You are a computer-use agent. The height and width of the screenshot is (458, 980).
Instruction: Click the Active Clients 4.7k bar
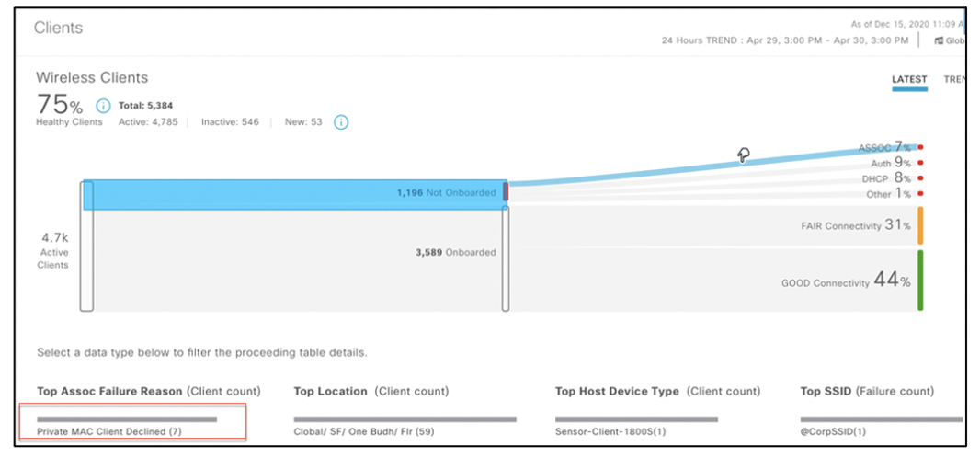pos(86,246)
